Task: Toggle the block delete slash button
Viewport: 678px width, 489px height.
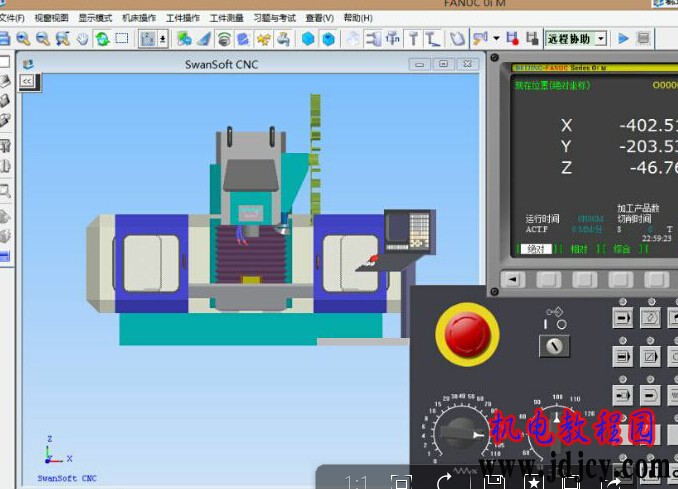Action: [650, 357]
